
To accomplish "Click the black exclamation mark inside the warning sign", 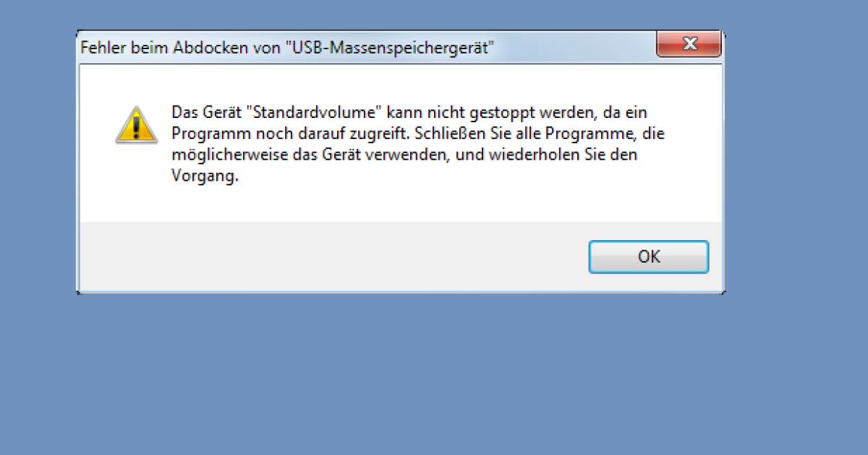I will click(x=136, y=127).
